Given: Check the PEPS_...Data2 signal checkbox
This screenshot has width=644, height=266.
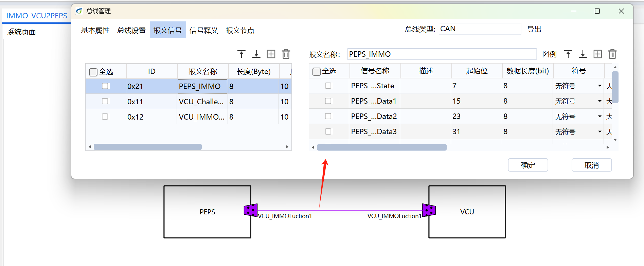Looking at the screenshot, I should [x=328, y=116].
